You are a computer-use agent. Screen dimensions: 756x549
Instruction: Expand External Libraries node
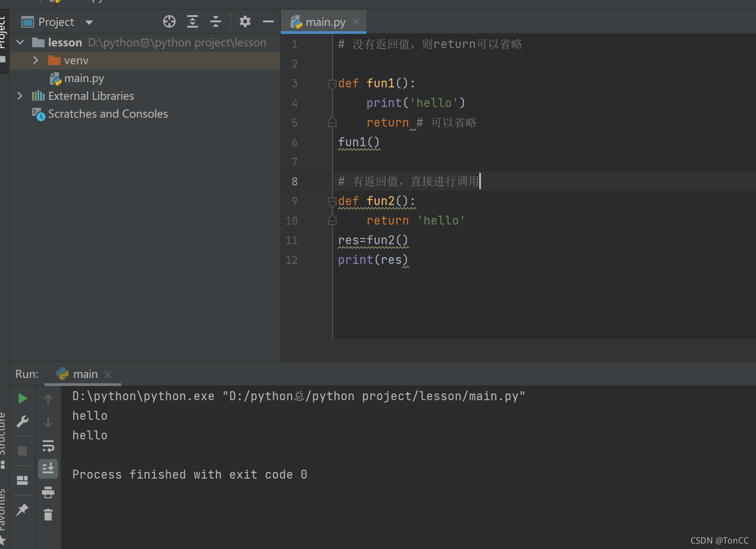[x=20, y=96]
